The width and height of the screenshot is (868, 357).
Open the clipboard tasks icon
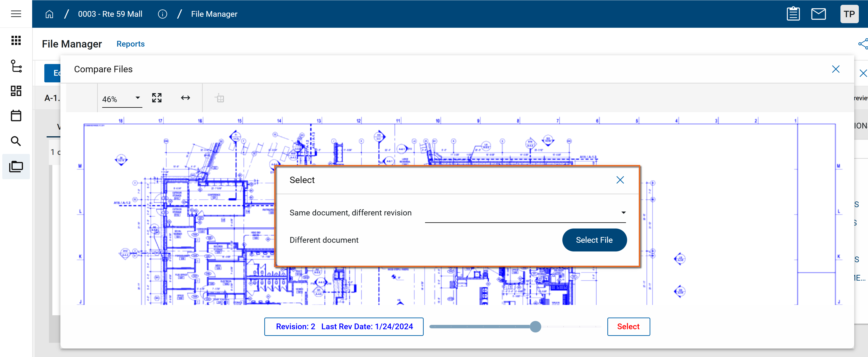click(x=793, y=14)
